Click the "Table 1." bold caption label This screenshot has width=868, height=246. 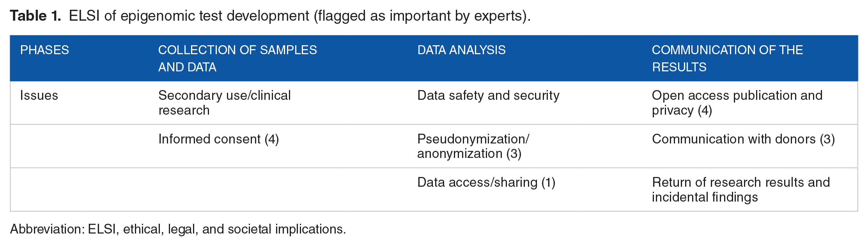tap(35, 16)
